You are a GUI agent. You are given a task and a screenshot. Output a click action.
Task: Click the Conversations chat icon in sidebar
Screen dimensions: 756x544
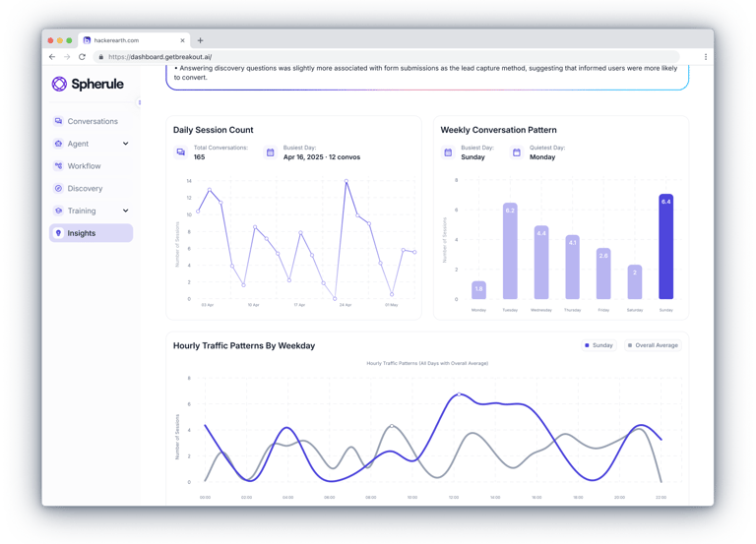click(x=58, y=121)
